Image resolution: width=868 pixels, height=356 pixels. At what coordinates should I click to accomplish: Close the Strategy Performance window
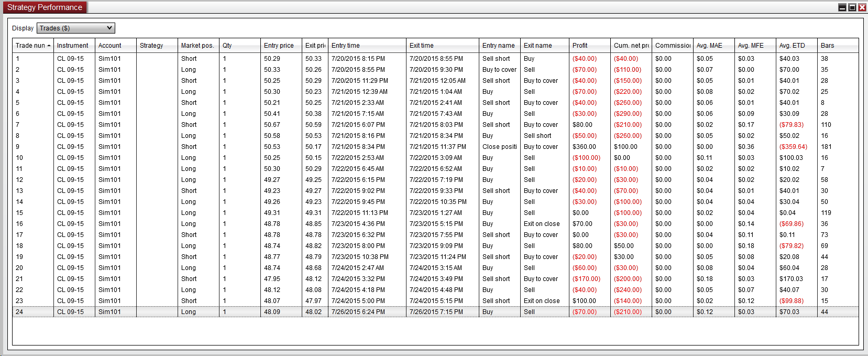click(862, 7)
